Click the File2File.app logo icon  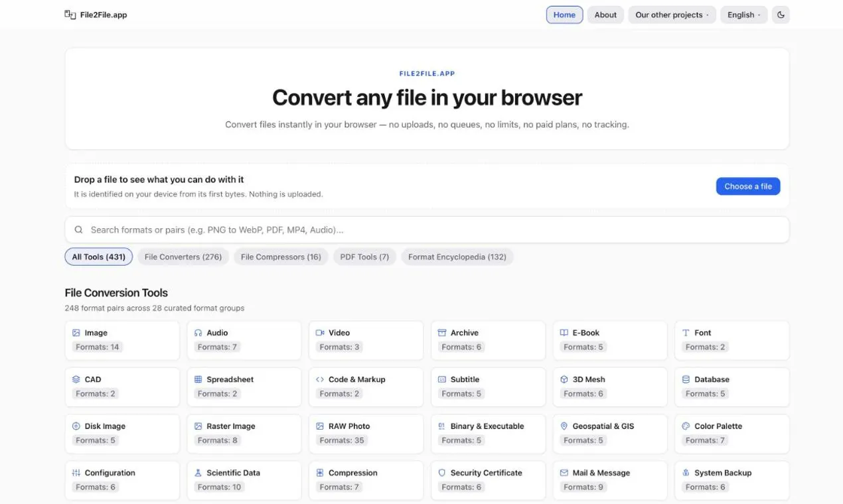pyautogui.click(x=70, y=15)
